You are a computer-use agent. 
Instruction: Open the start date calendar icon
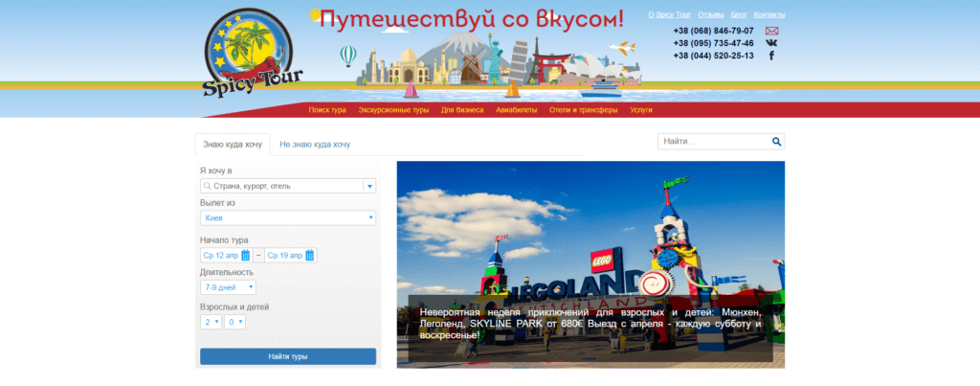(245, 255)
